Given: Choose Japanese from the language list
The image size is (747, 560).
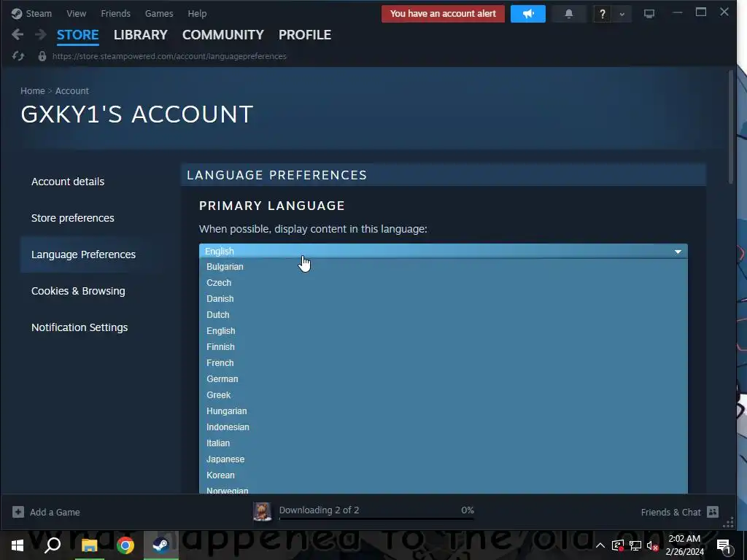Looking at the screenshot, I should coord(443,459).
